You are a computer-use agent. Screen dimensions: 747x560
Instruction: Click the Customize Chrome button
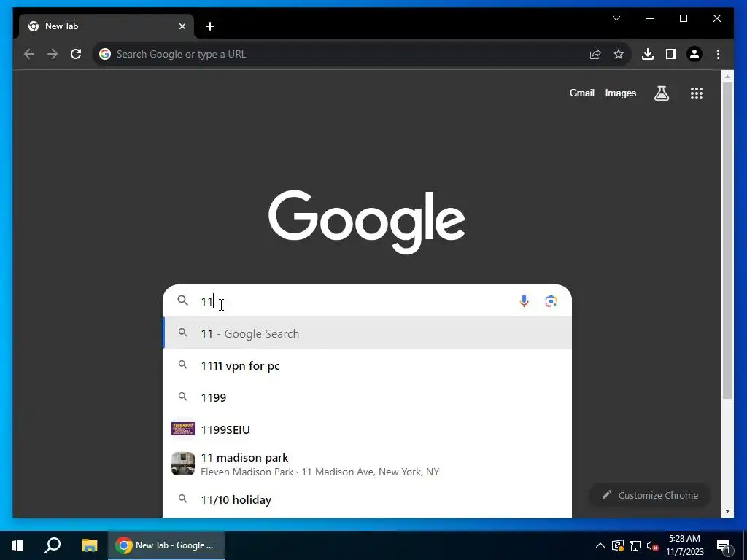point(650,495)
